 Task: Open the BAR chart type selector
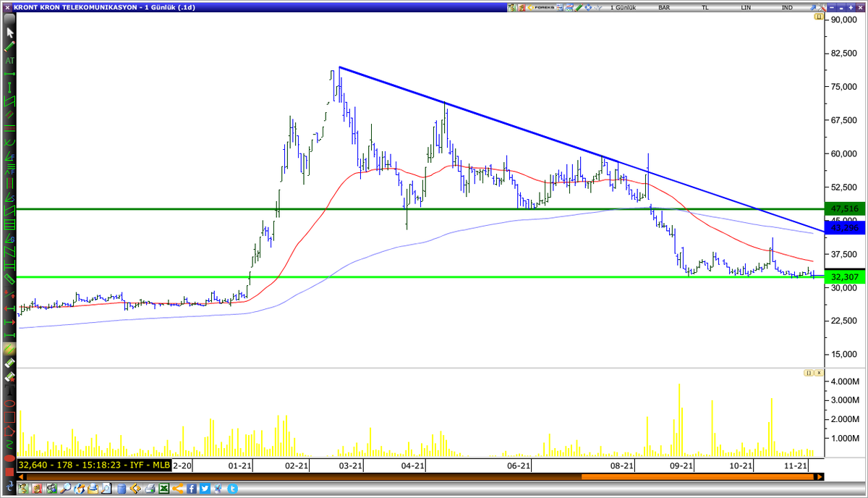point(664,7)
